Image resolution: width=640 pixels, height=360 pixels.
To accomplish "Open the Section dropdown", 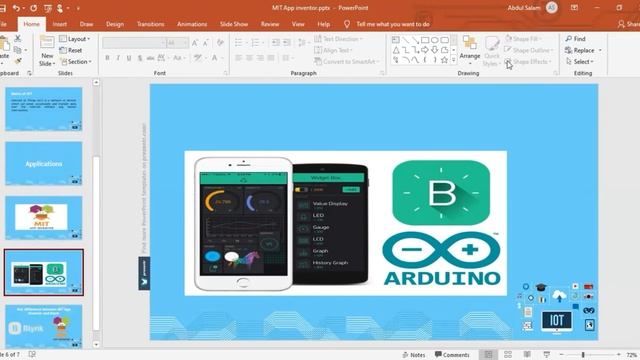I will coord(76,62).
